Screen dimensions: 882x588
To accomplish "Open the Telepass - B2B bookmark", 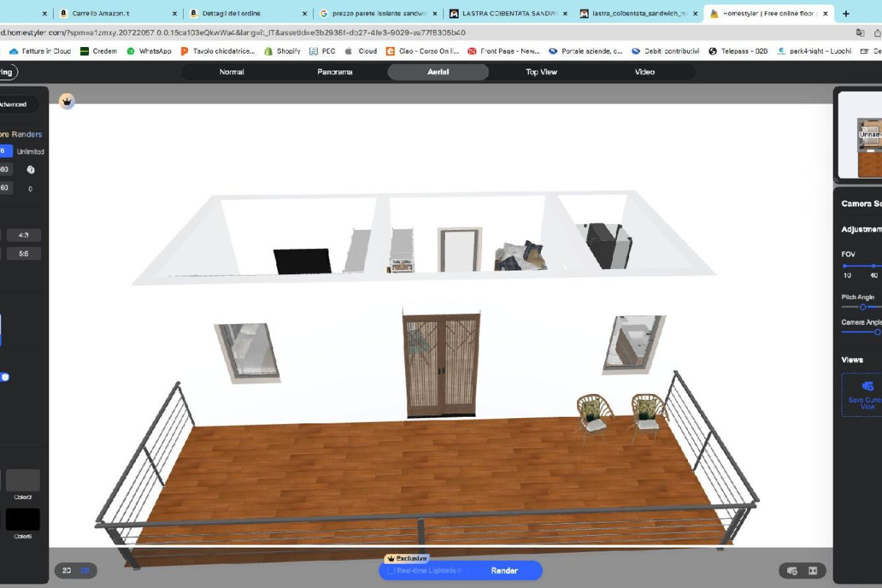I will click(739, 51).
